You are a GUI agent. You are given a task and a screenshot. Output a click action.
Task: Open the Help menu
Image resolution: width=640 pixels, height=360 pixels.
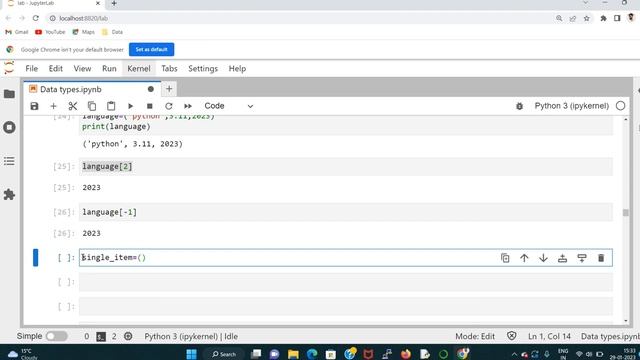(x=237, y=69)
